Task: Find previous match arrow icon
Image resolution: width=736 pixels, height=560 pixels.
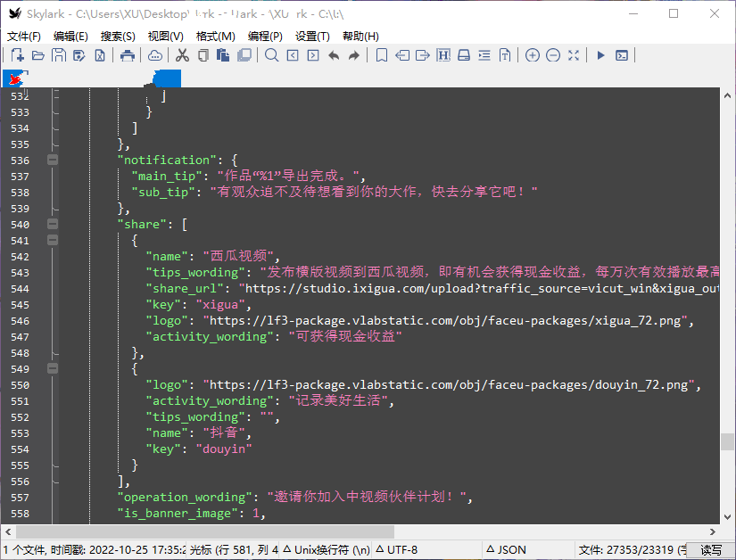Action: point(293,55)
